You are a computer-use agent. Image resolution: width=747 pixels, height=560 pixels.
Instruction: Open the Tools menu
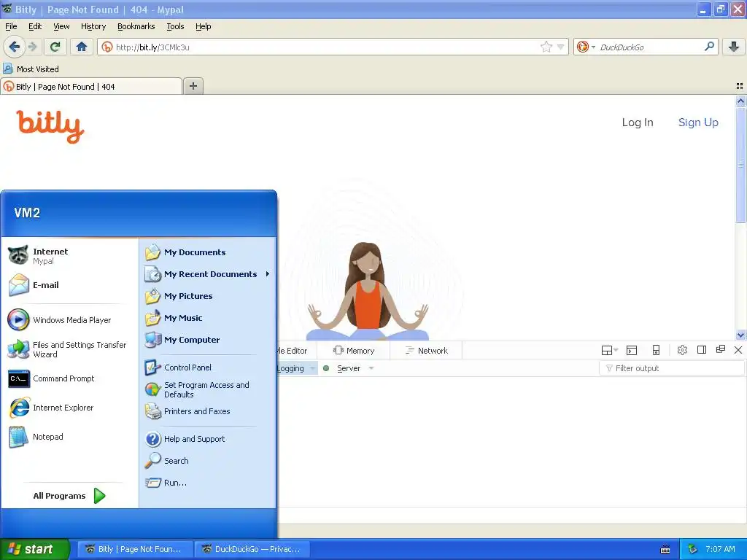pyautogui.click(x=175, y=26)
